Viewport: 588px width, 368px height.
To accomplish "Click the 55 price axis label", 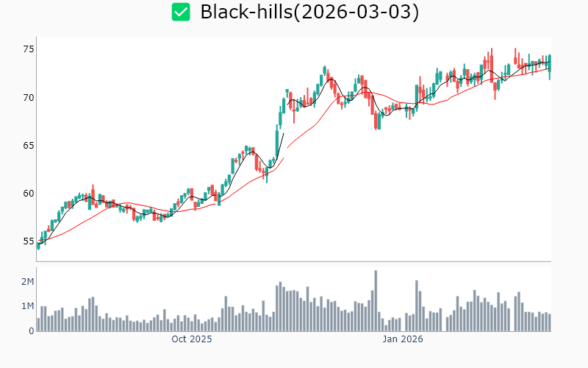I will tap(28, 241).
